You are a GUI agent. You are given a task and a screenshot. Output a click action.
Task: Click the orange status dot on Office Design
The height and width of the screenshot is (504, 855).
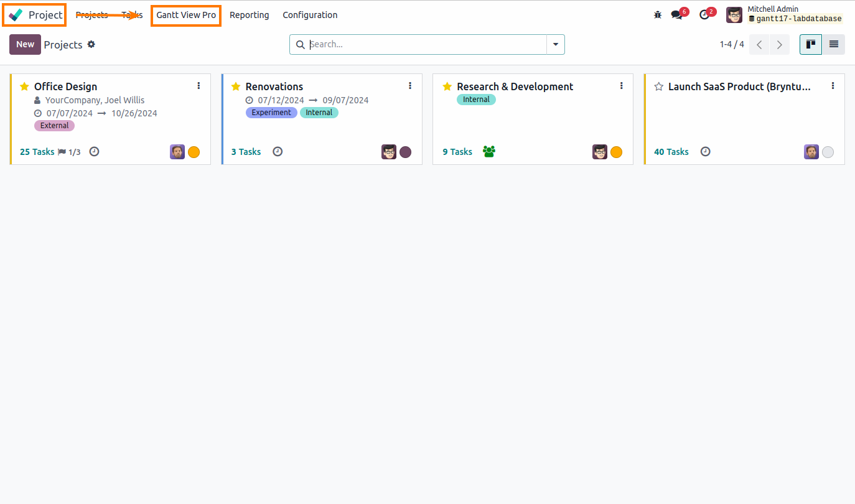[x=194, y=151]
